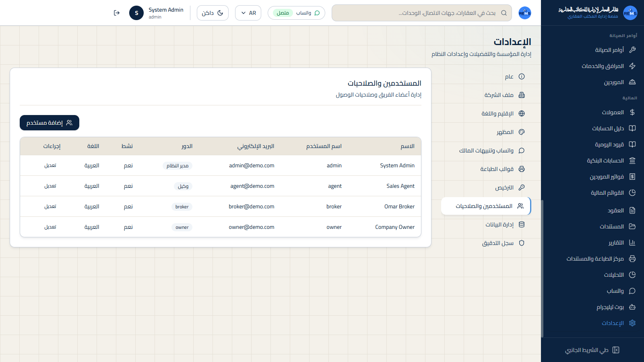Open commissions dollar icon
Image resolution: width=644 pixels, height=362 pixels.
(x=632, y=112)
